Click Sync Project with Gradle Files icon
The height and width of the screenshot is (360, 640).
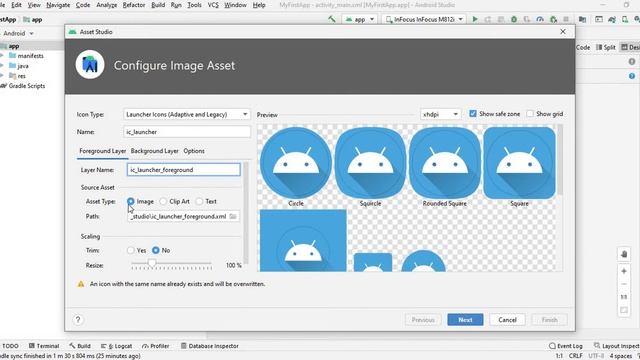pos(612,19)
